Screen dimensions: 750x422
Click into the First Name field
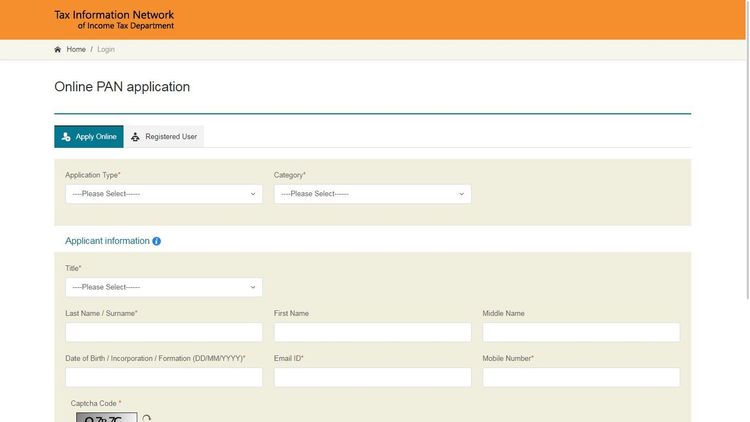(372, 332)
